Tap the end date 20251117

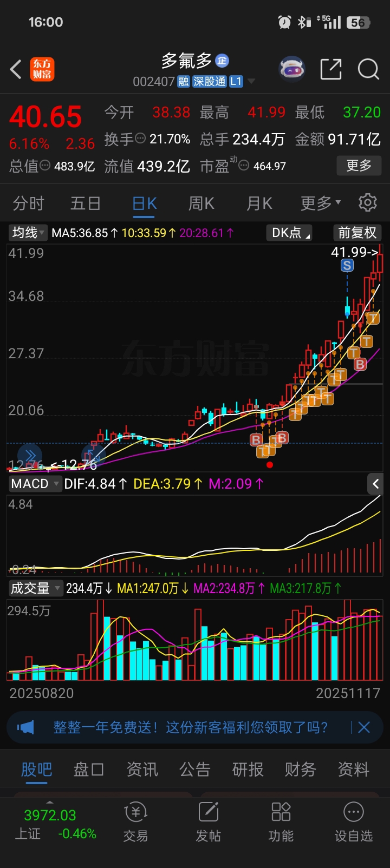[x=348, y=693]
